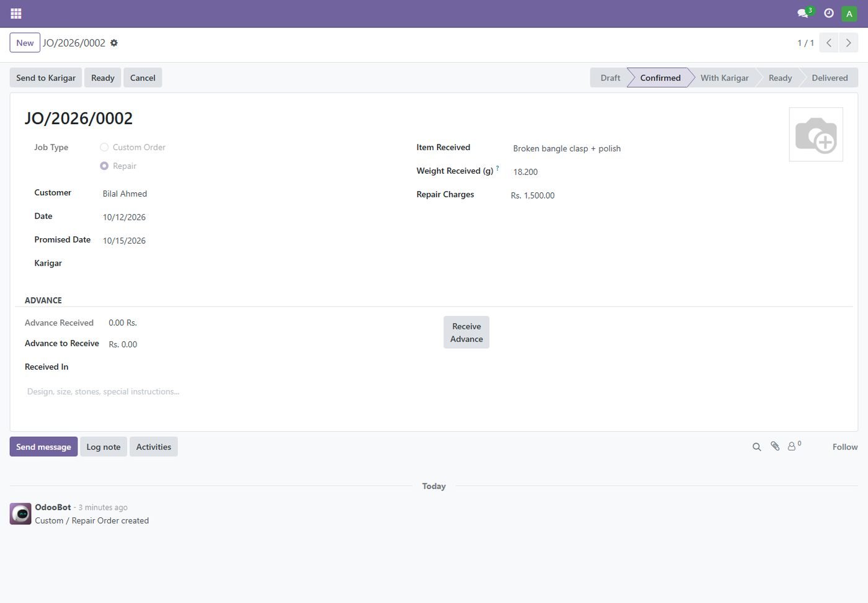The height and width of the screenshot is (603, 868).
Task: Click the design instructions notes field
Action: coord(434,392)
